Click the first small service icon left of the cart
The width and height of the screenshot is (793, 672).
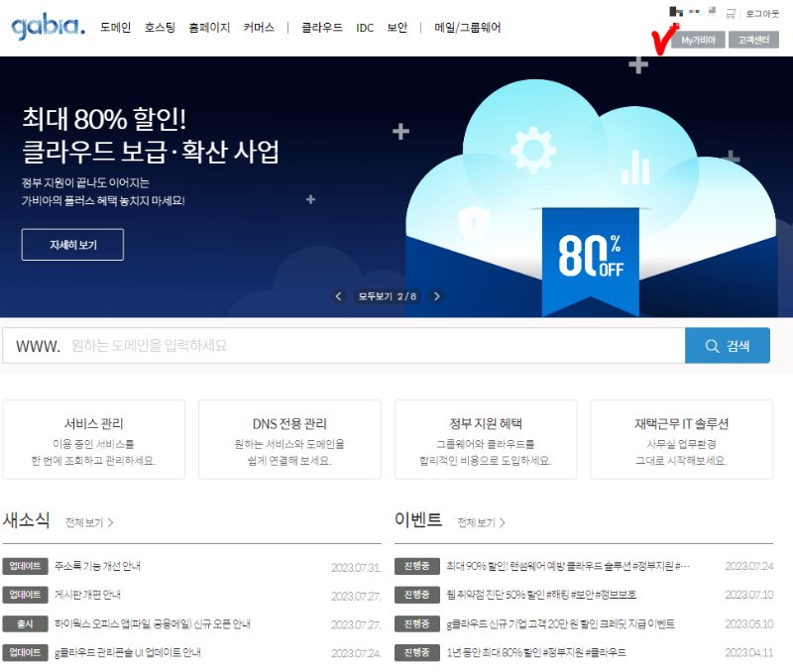tap(675, 12)
